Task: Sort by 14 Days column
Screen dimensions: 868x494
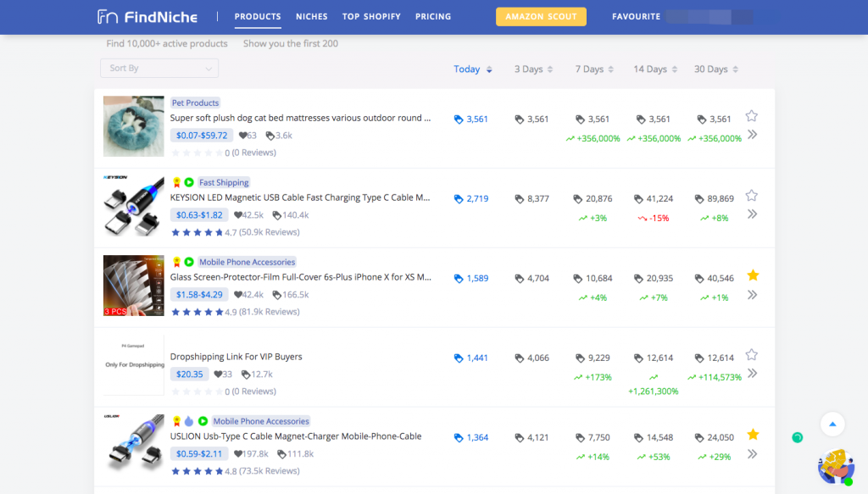Action: click(x=655, y=69)
